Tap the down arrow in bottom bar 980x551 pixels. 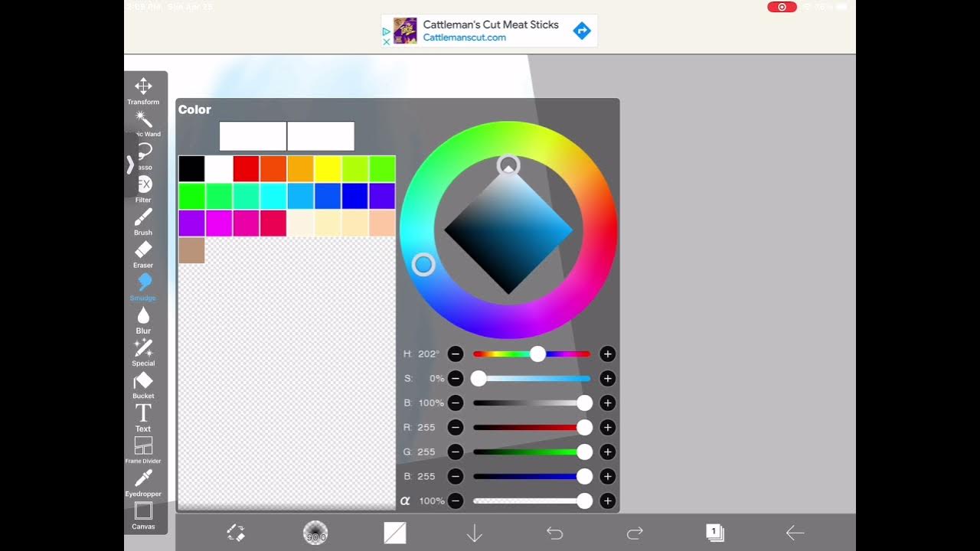(475, 533)
